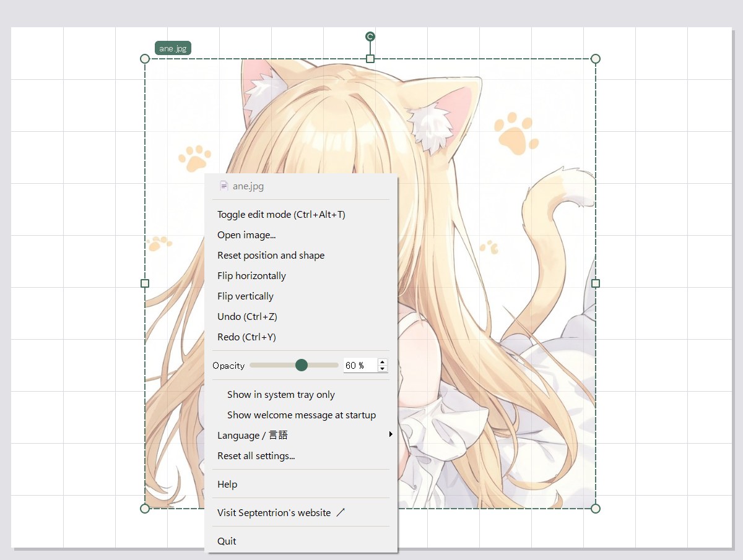Visit Septentrion's website link
This screenshot has width=743, height=560.
coord(301,513)
